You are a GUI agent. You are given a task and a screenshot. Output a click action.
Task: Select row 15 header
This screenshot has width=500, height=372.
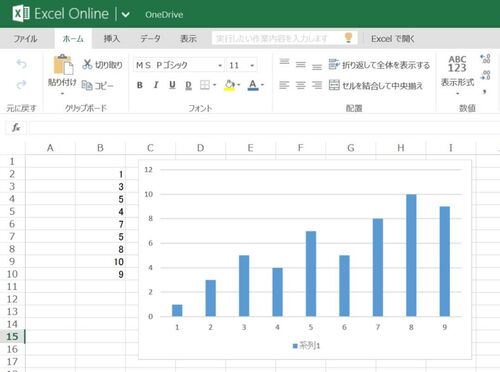12,337
